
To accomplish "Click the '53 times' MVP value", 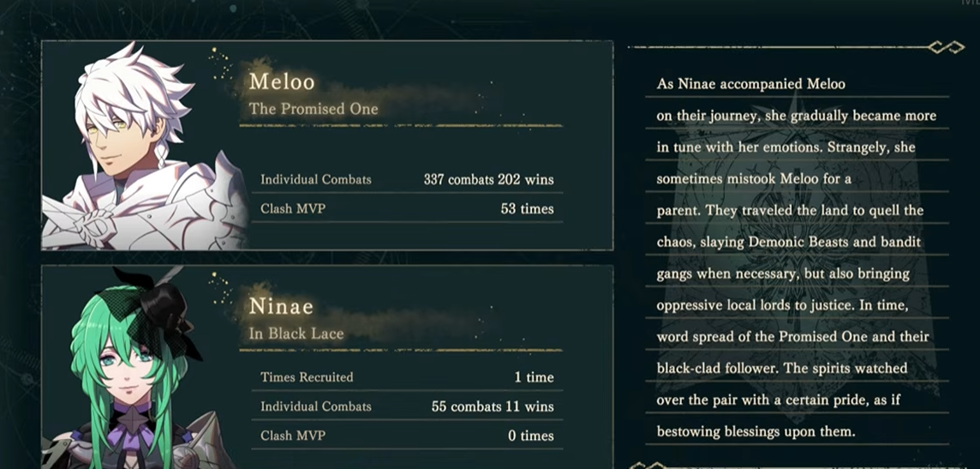I will pos(527,208).
